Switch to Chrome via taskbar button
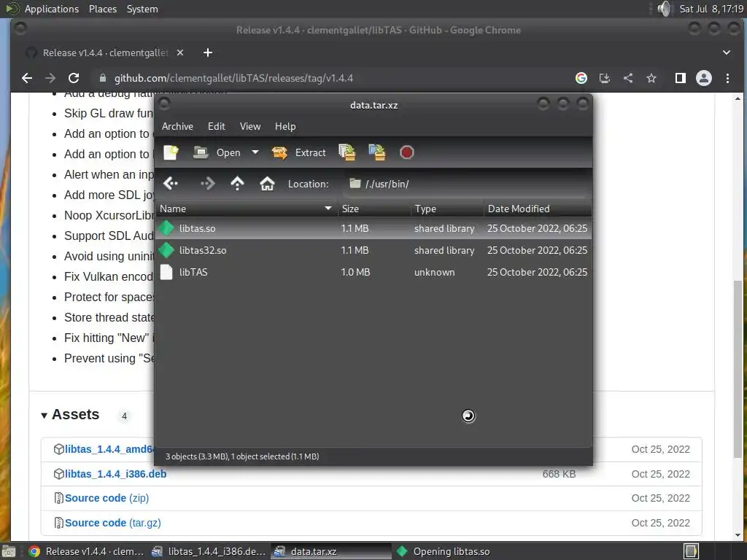Viewport: 747px width, 560px height. [87, 551]
